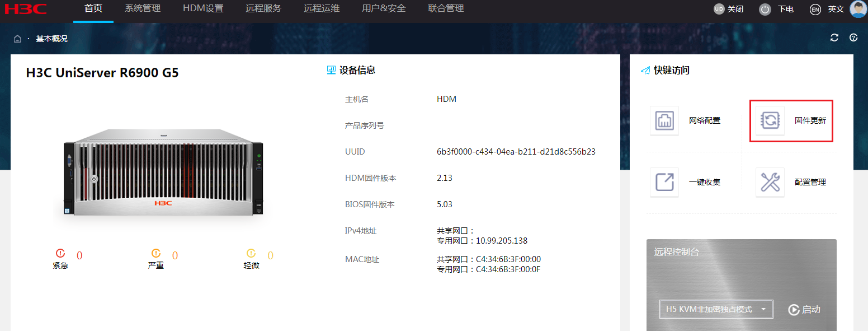Toggle the UID LED icon
Screen dimensions: 868x331
click(719, 9)
